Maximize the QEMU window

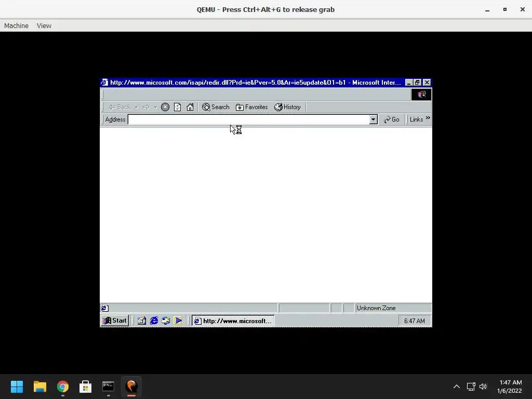505,9
